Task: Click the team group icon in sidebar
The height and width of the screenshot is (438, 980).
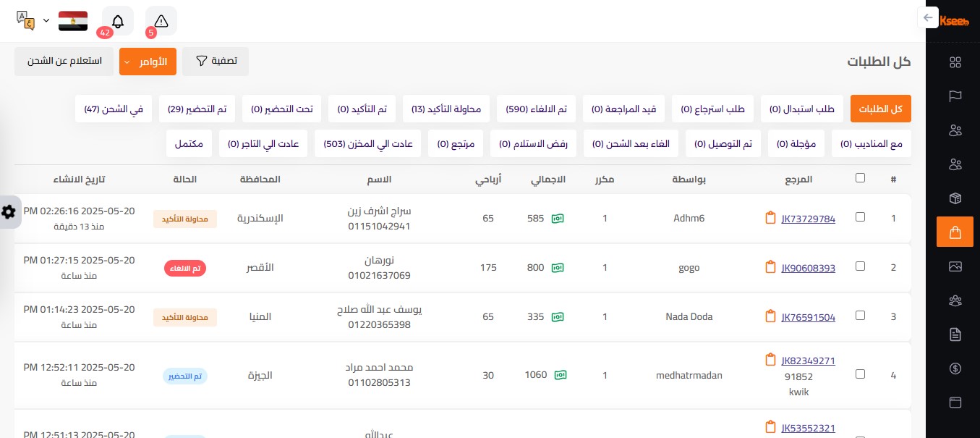Action: pos(955,300)
